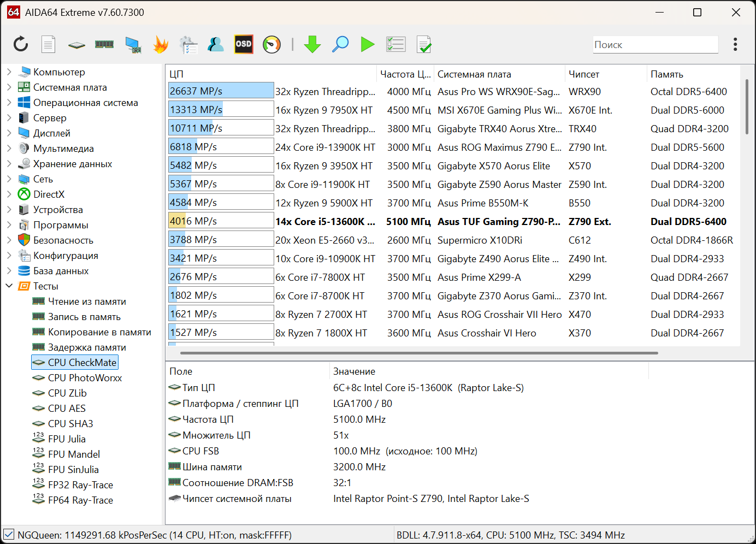Expand the Системная плата tree node
This screenshot has width=756, height=544.
[x=9, y=87]
